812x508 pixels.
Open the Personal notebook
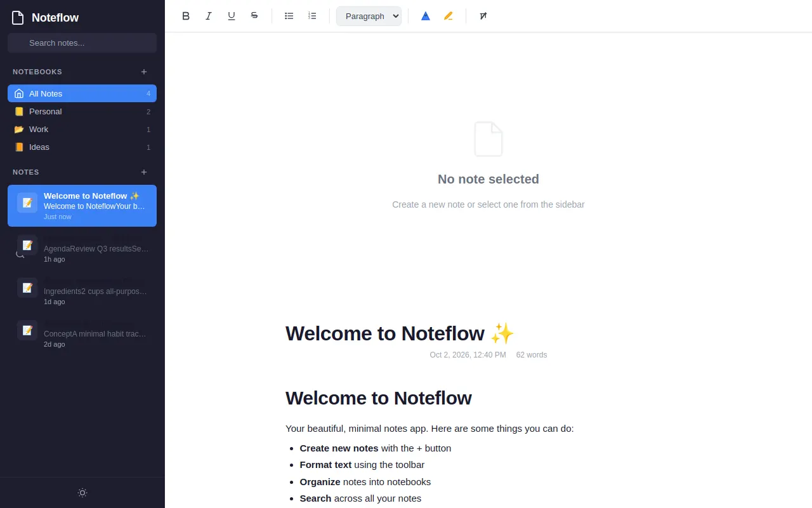(82, 111)
